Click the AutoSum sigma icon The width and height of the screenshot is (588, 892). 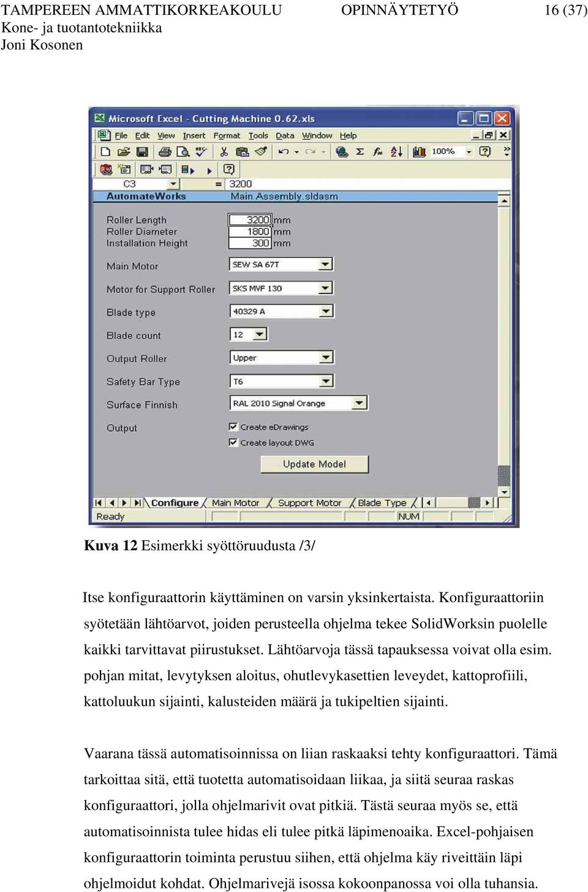pos(360,152)
